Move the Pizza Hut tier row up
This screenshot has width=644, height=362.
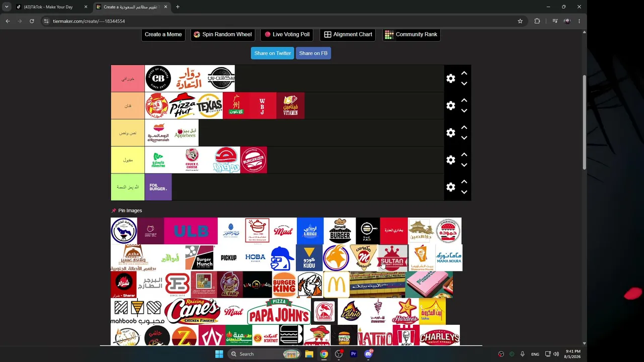pyautogui.click(x=464, y=101)
